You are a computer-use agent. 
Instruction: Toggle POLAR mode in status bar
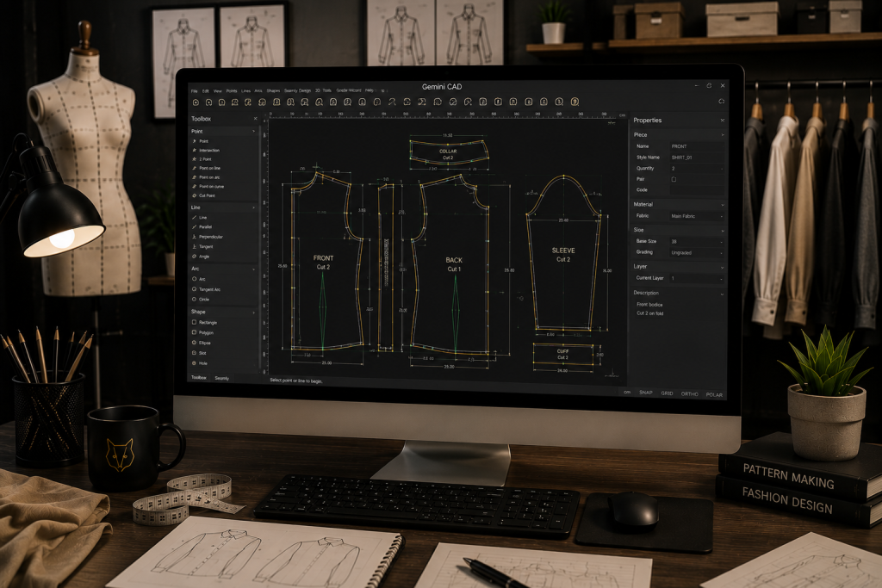pos(714,394)
